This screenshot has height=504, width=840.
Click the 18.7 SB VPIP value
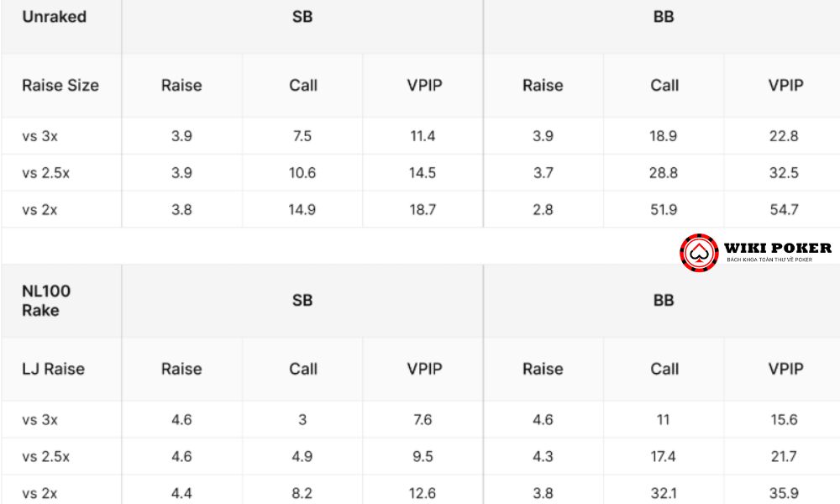click(x=423, y=209)
